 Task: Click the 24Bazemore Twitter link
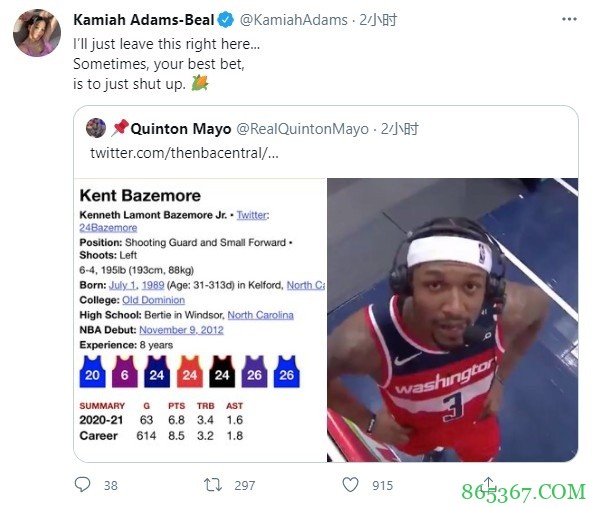(108, 228)
